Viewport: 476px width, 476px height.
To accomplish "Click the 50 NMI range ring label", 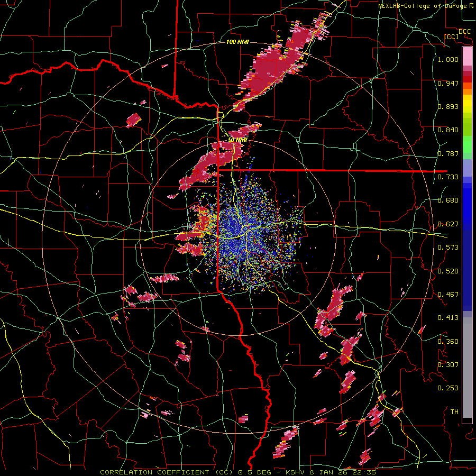I will [237, 140].
